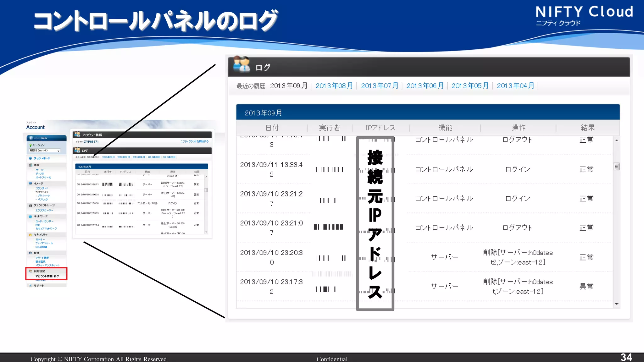Open 2013年07月 in the enlarged log panel
644x362 pixels.
pos(380,86)
